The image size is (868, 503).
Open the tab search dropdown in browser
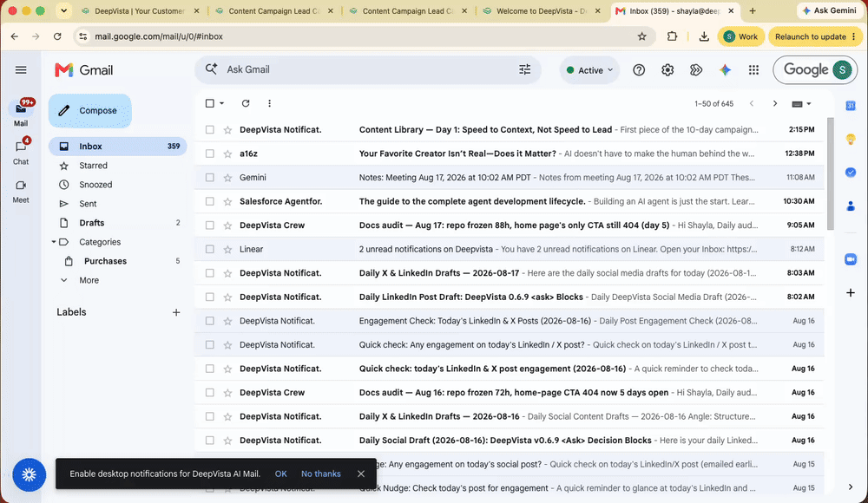tap(63, 10)
